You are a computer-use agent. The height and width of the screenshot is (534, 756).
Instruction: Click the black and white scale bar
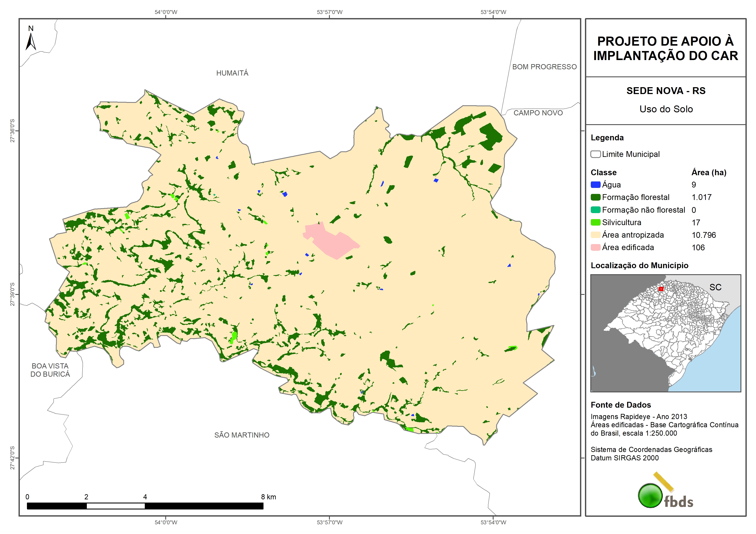(x=145, y=506)
